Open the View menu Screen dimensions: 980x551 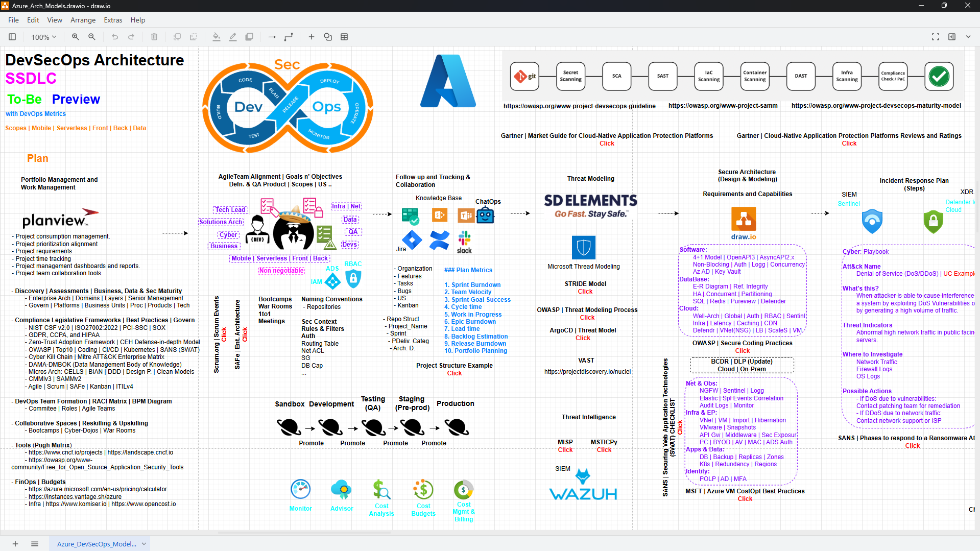55,20
